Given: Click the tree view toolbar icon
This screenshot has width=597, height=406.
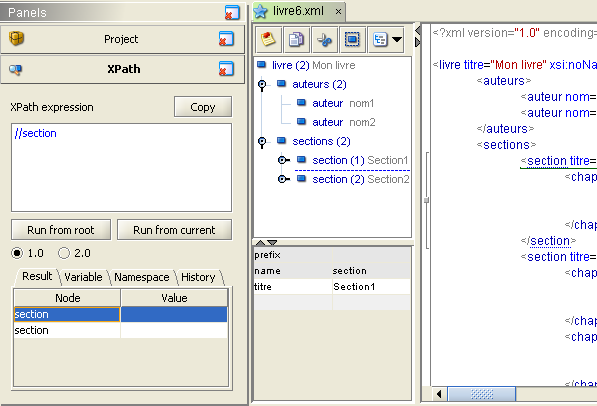Looking at the screenshot, I should click(x=380, y=40).
